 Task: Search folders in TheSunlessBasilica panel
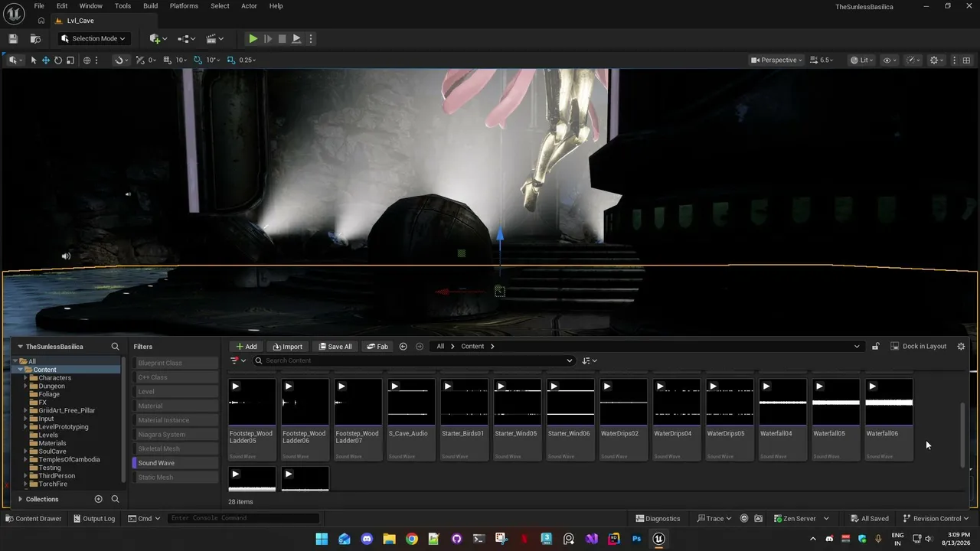(x=116, y=347)
